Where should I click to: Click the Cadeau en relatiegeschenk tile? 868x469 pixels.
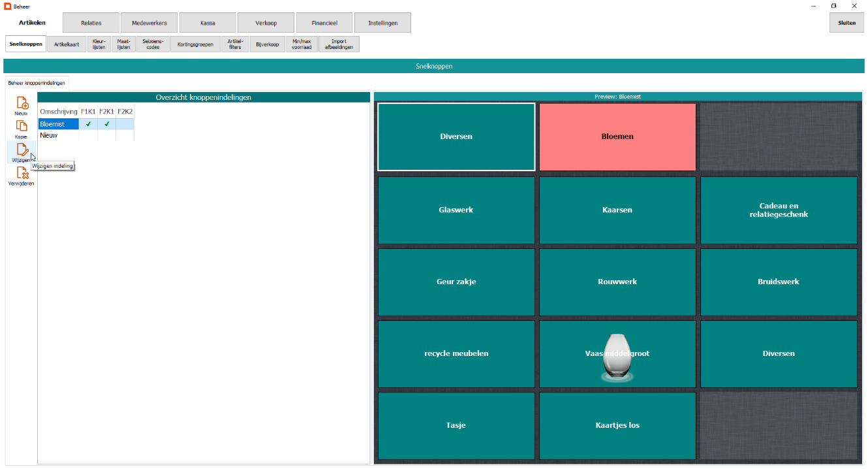coord(779,210)
